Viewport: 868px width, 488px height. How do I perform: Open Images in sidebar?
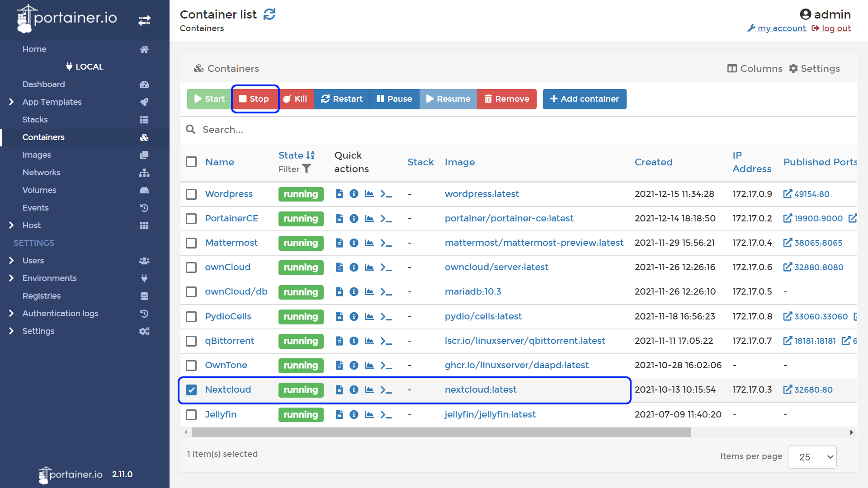37,155
